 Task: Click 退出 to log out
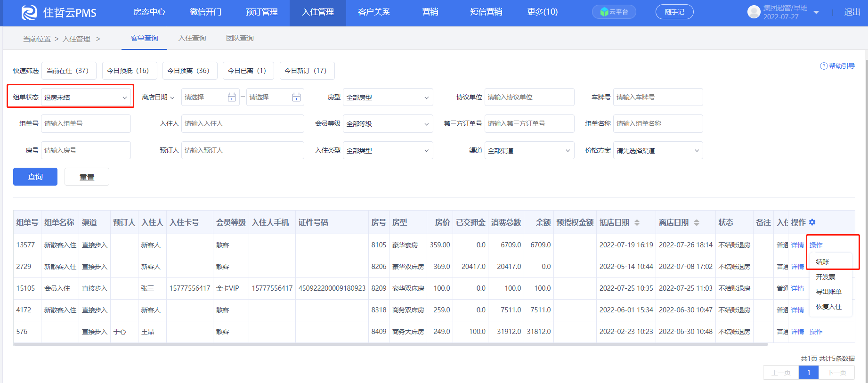click(852, 12)
